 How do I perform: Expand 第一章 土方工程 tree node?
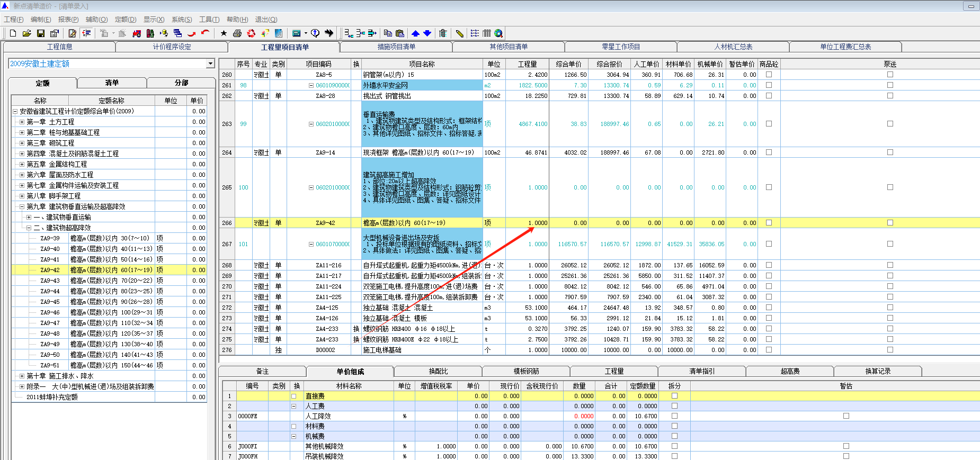pyautogui.click(x=22, y=122)
